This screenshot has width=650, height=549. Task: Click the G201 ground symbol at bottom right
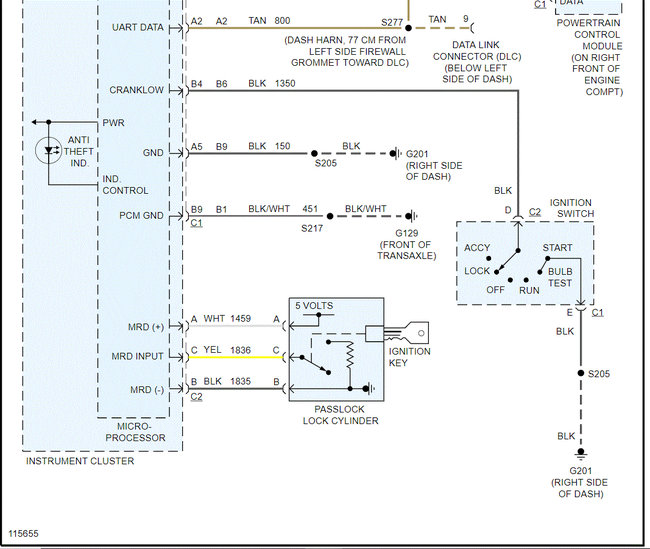(x=581, y=454)
